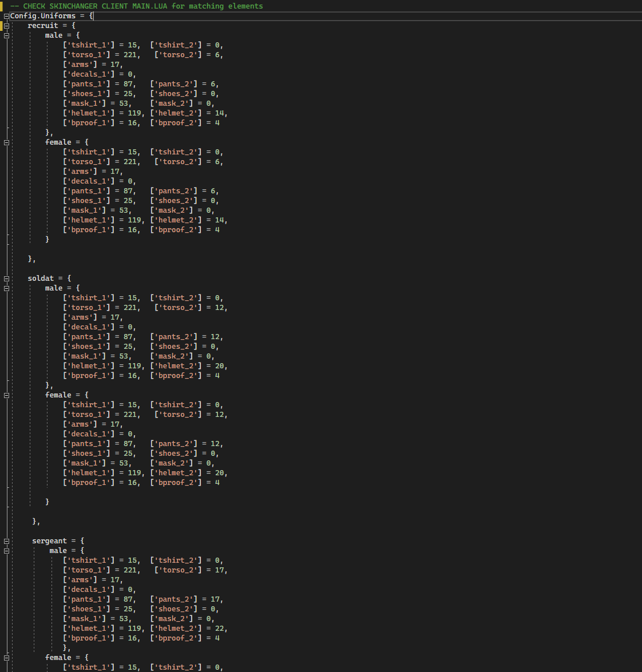Fold the female block under recruit
The width and height of the screenshot is (642, 672).
(x=6, y=142)
